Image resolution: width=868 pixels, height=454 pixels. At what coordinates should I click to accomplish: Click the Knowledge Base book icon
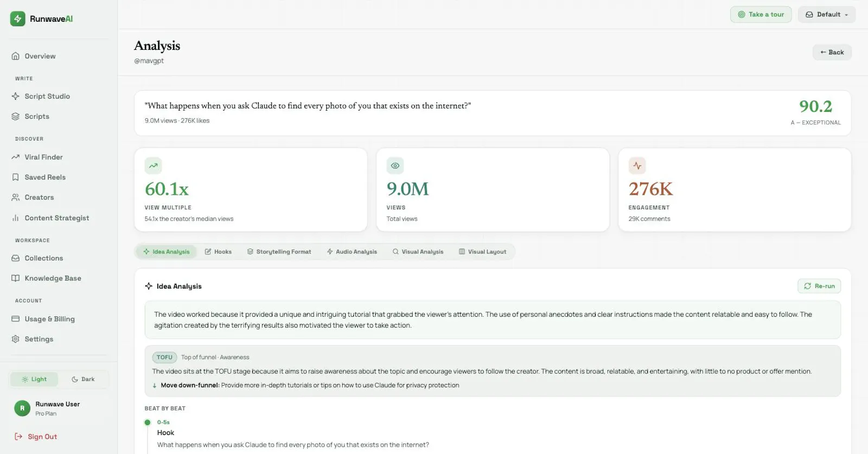tap(16, 278)
